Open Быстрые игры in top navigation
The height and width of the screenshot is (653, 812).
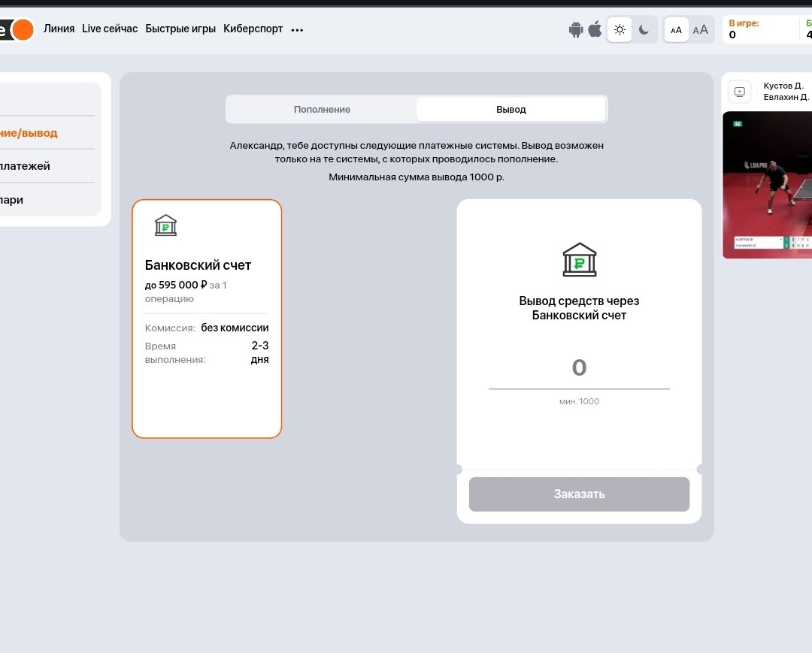[180, 29]
